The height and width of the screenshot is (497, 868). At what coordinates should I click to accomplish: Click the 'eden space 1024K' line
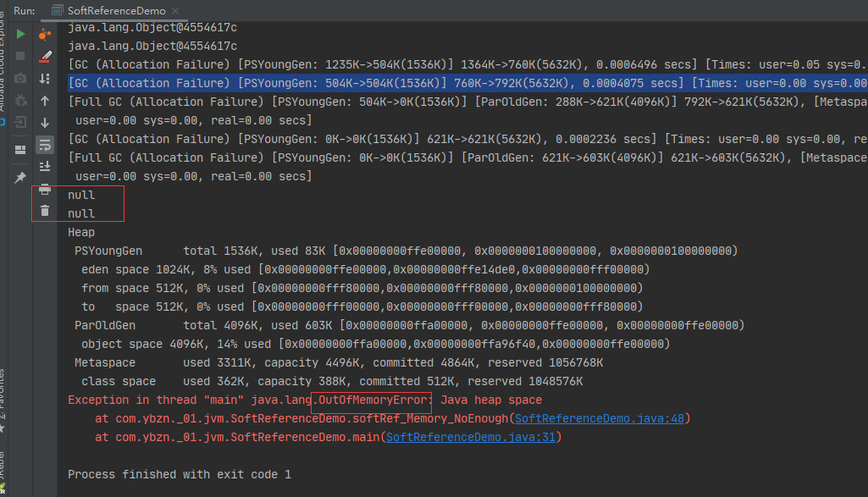[x=365, y=269]
